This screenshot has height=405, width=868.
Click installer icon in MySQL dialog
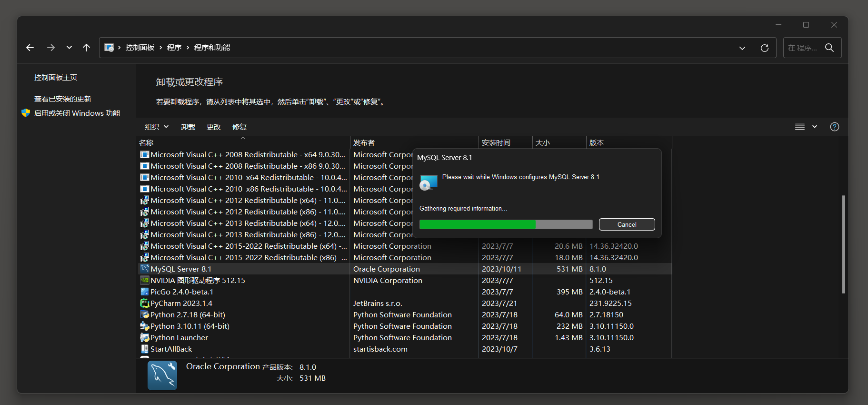point(429,182)
